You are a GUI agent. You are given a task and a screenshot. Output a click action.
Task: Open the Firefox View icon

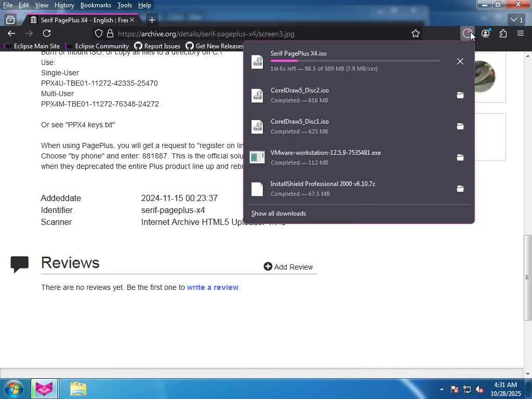tap(10, 20)
